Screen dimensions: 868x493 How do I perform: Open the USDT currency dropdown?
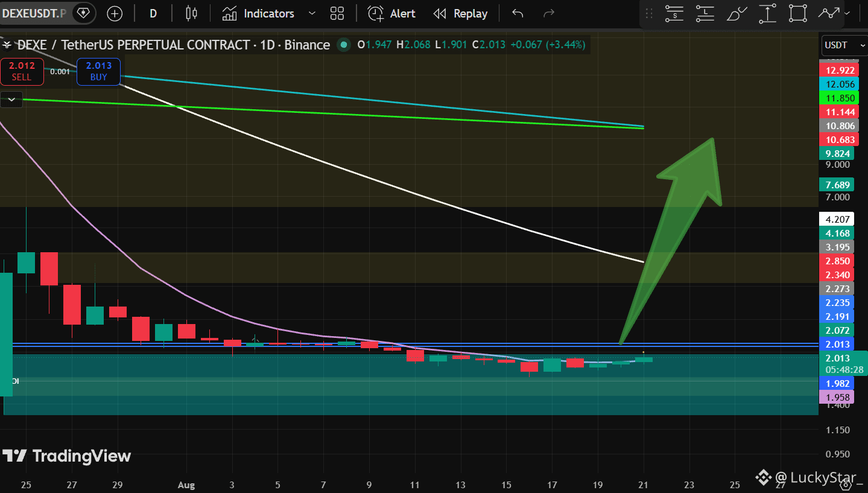click(x=843, y=45)
